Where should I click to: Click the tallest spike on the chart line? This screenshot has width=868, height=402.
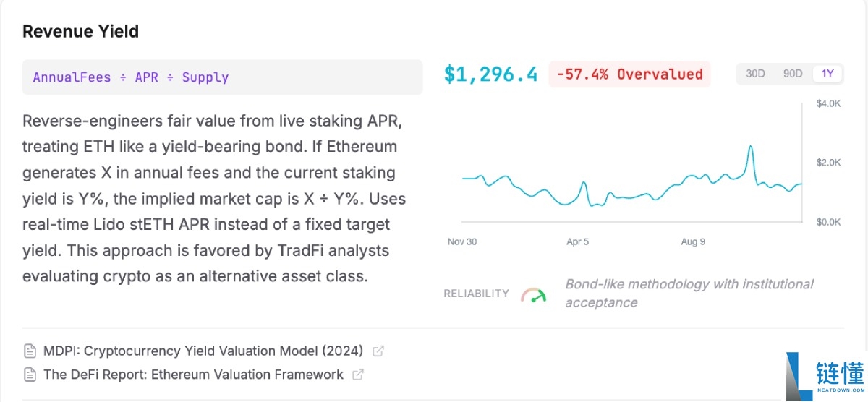pyautogui.click(x=751, y=147)
